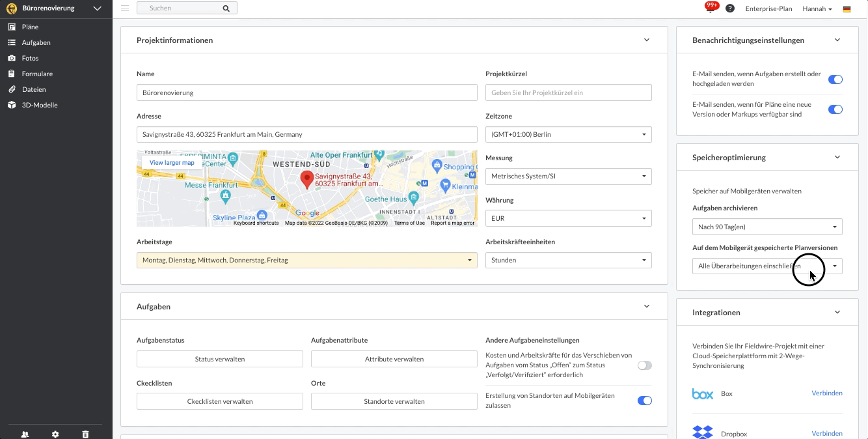
Task: Click the trash icon at sidebar bottom
Action: (85, 434)
